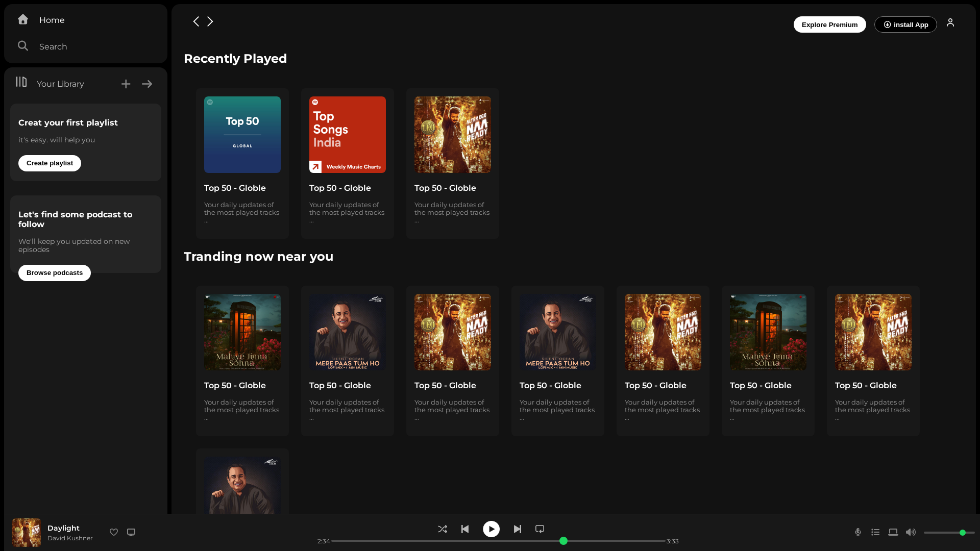Click the install App button

905,24
